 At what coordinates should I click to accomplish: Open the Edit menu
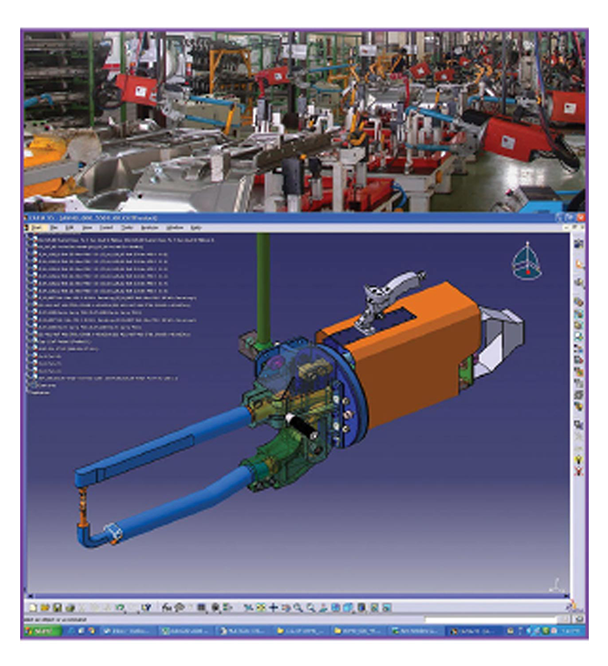[70, 228]
